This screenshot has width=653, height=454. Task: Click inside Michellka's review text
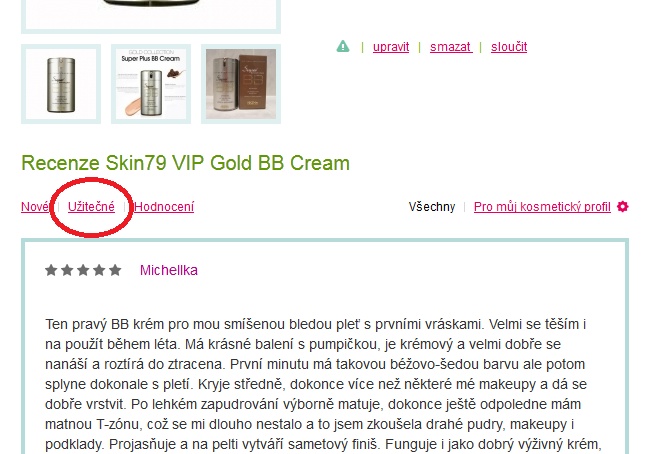pos(316,384)
